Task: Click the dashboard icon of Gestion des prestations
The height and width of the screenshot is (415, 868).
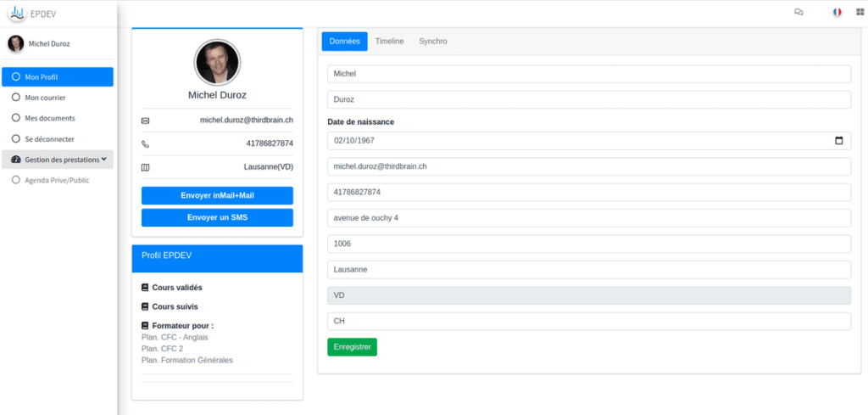Action: tap(16, 160)
